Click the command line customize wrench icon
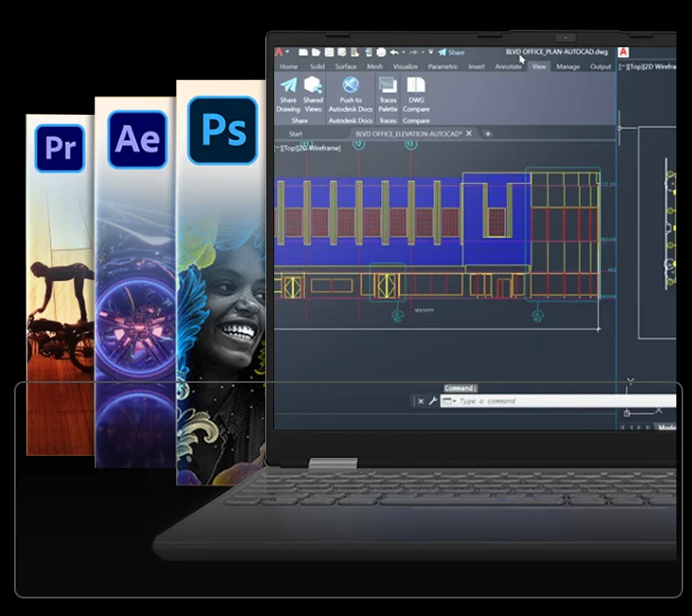 point(433,401)
